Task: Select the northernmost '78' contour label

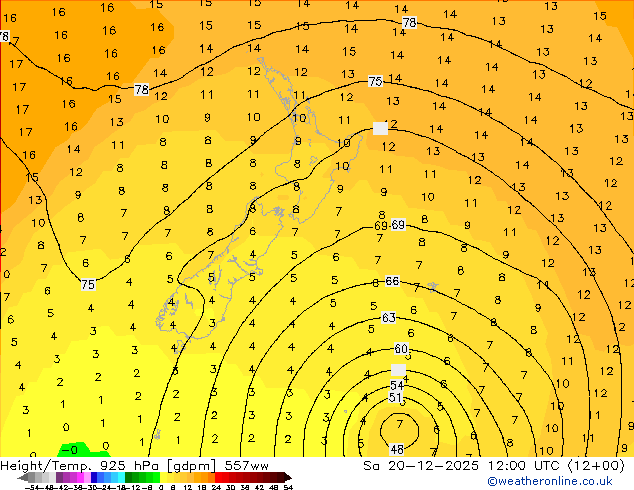Action: (410, 22)
